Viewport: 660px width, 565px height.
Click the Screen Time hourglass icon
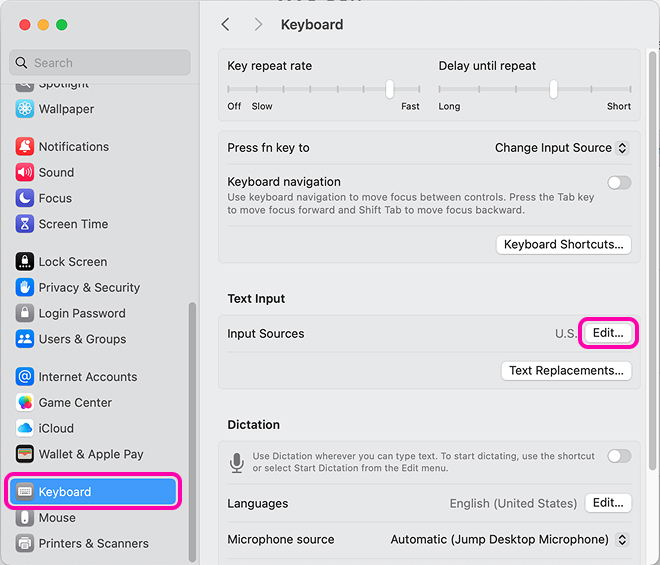pyautogui.click(x=25, y=224)
